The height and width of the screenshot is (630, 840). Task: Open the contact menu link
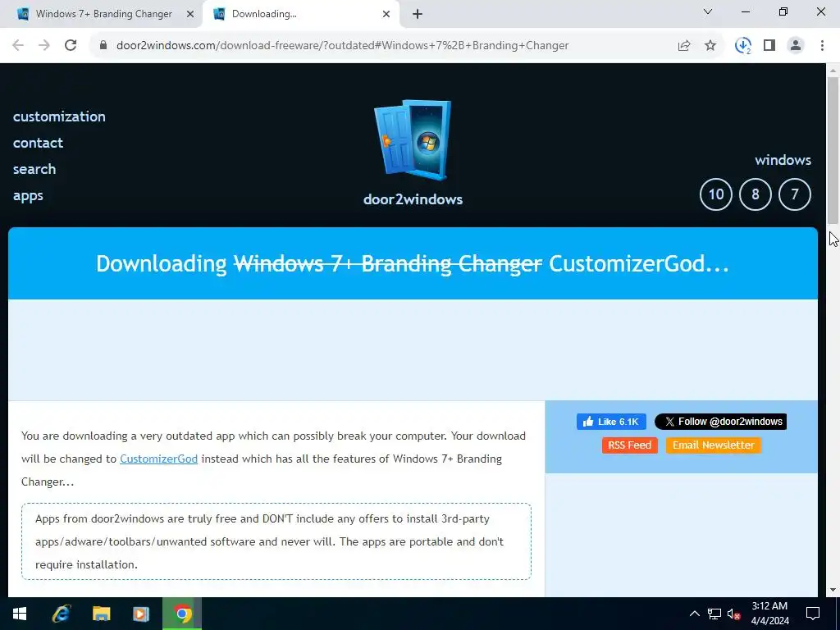click(38, 143)
